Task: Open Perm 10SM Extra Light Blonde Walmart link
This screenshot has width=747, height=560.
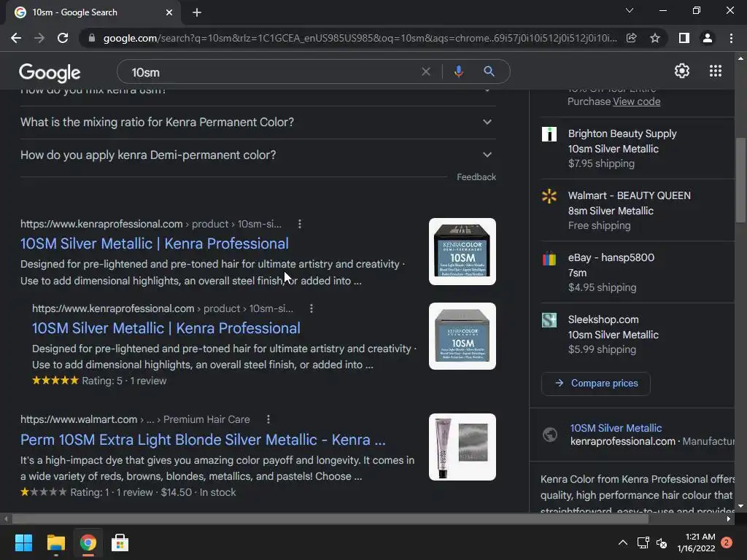Action: pyautogui.click(x=203, y=440)
